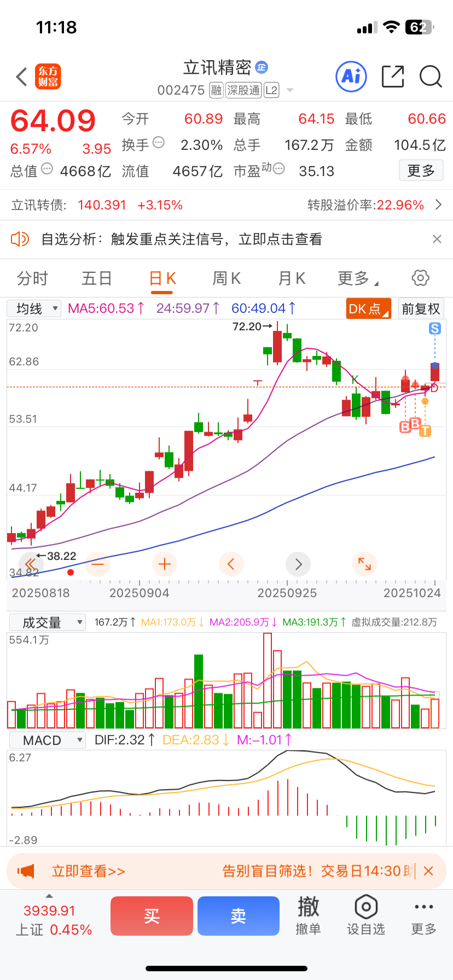The image size is (453, 980).
Task: Open the 立讯转债 convertible bond row
Action: 226,205
